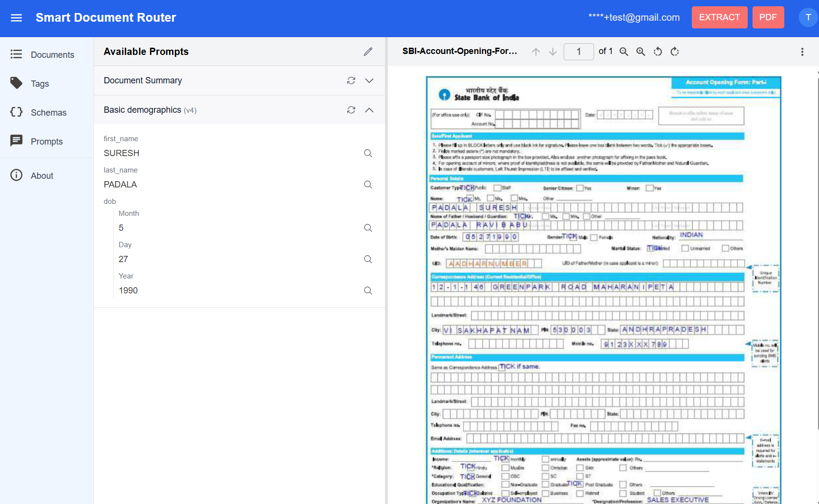Search for dob Year value 1990

[x=368, y=291]
